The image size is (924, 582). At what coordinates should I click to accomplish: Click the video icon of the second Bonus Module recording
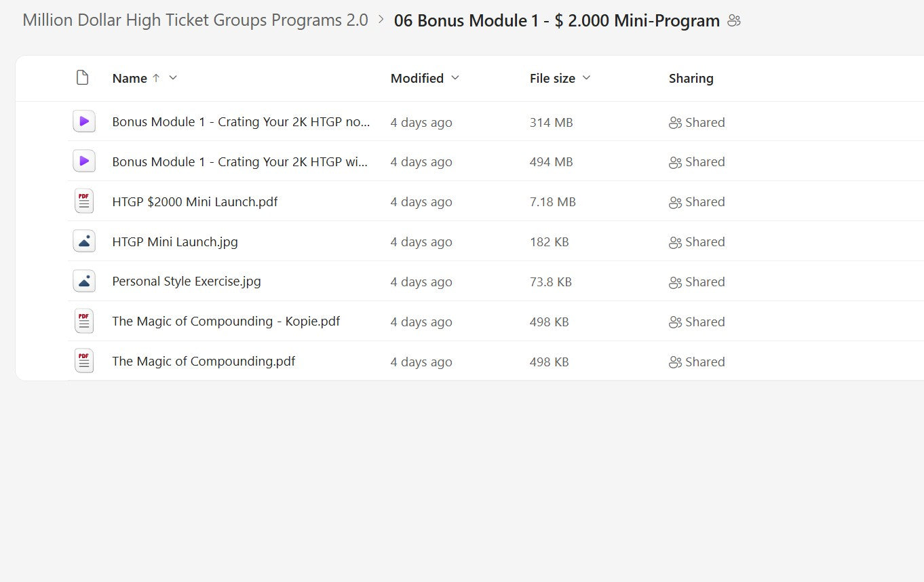[83, 161]
